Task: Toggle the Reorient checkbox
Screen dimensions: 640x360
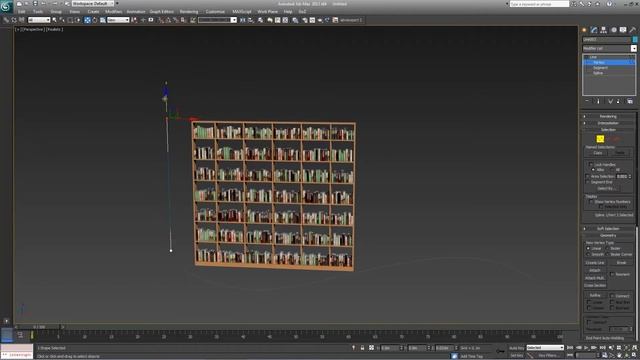Action: click(612, 274)
